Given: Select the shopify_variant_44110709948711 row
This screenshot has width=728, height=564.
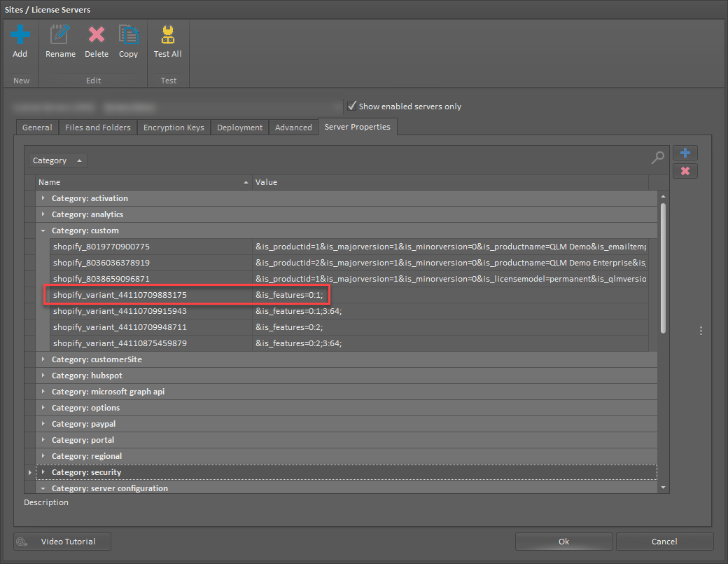Looking at the screenshot, I should (349, 327).
